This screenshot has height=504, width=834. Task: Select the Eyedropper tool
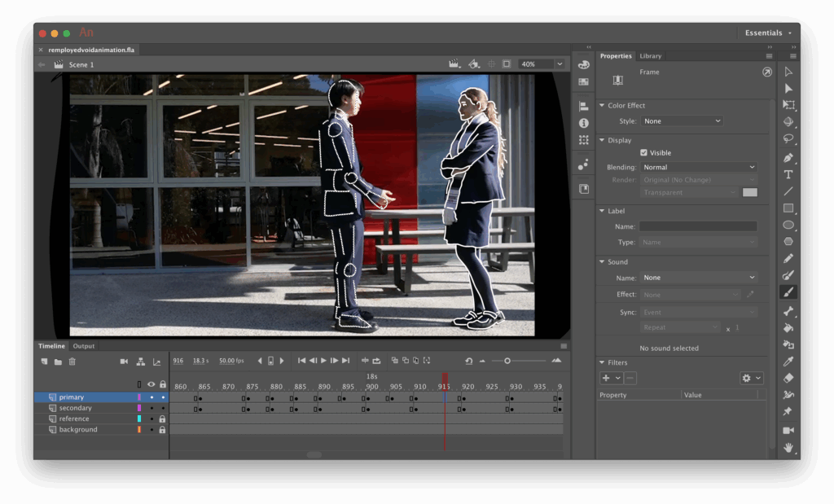point(788,361)
